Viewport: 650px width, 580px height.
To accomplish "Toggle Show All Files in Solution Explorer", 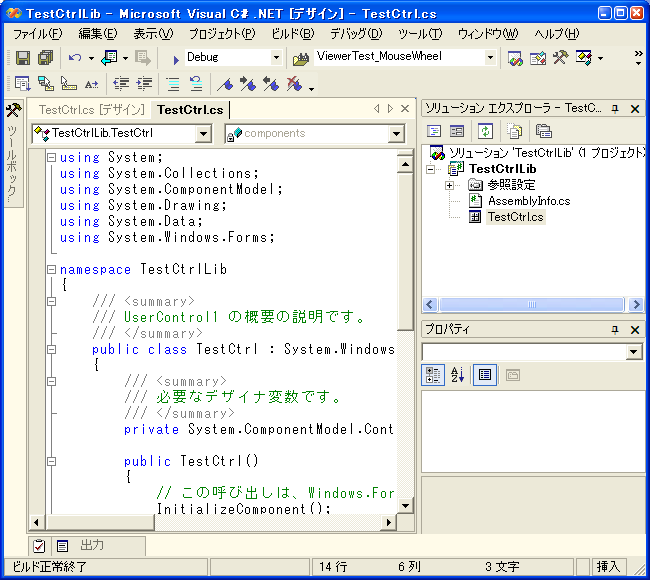I will pyautogui.click(x=514, y=131).
